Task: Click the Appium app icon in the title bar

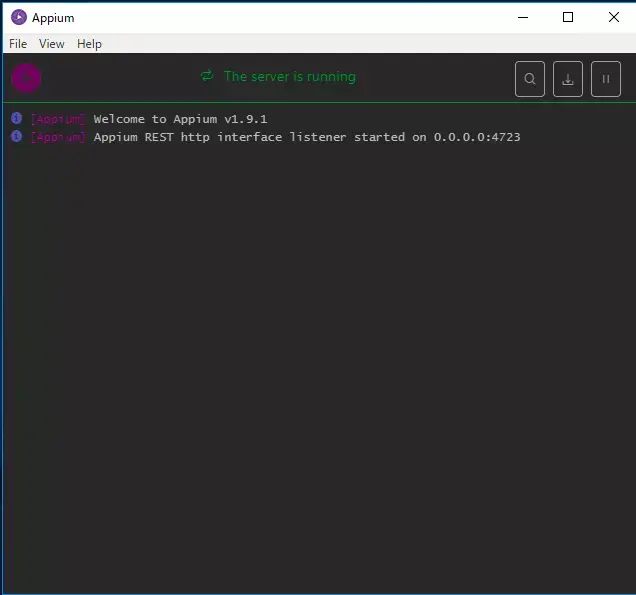Action: 19,17
